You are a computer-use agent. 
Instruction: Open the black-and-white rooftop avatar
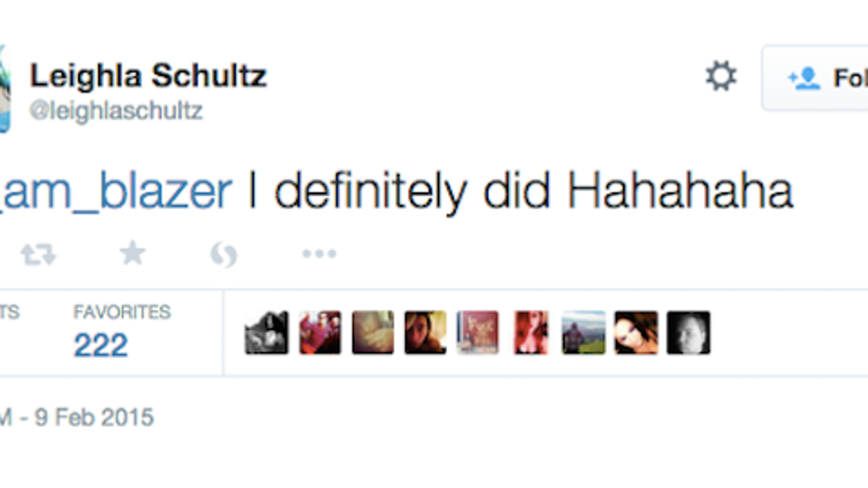pyautogui.click(x=266, y=333)
